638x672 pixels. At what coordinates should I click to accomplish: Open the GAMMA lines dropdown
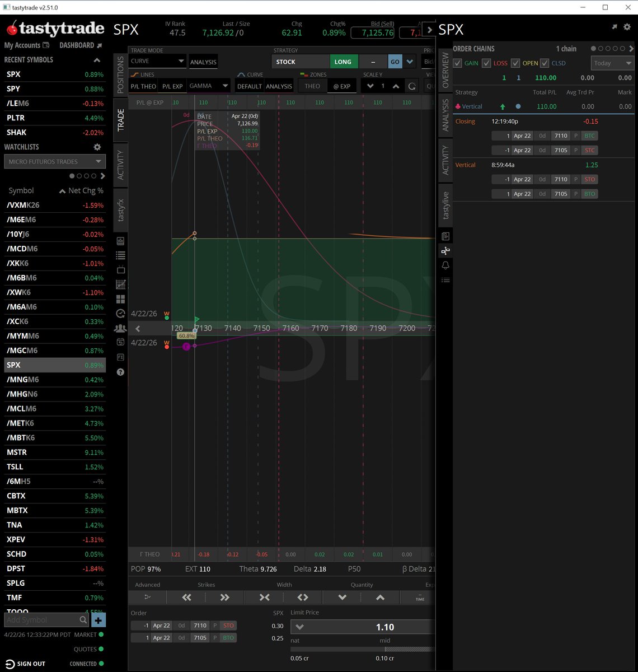pyautogui.click(x=209, y=86)
